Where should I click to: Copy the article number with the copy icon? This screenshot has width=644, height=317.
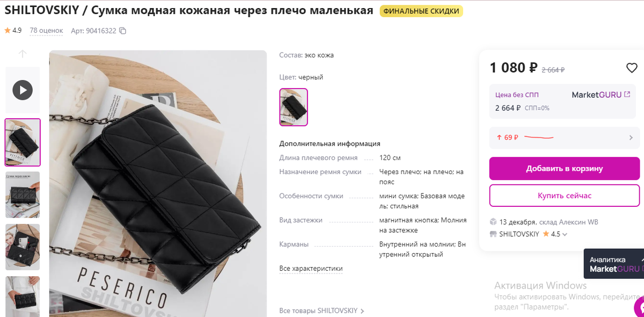coord(123,31)
